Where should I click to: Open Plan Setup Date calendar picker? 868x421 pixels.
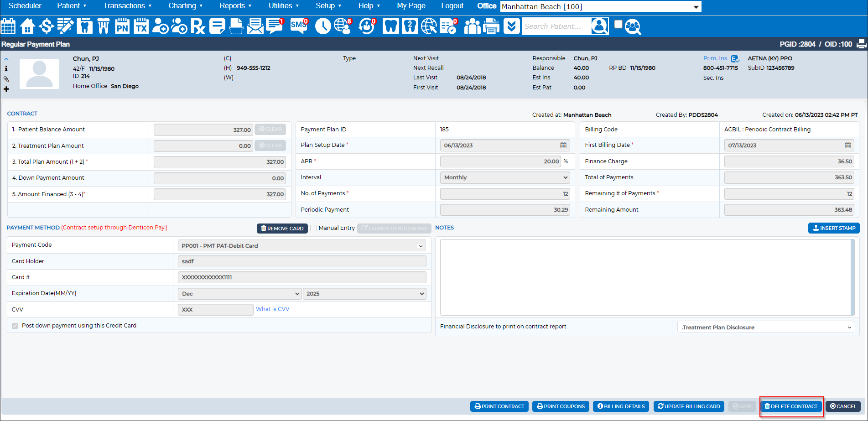(x=563, y=145)
